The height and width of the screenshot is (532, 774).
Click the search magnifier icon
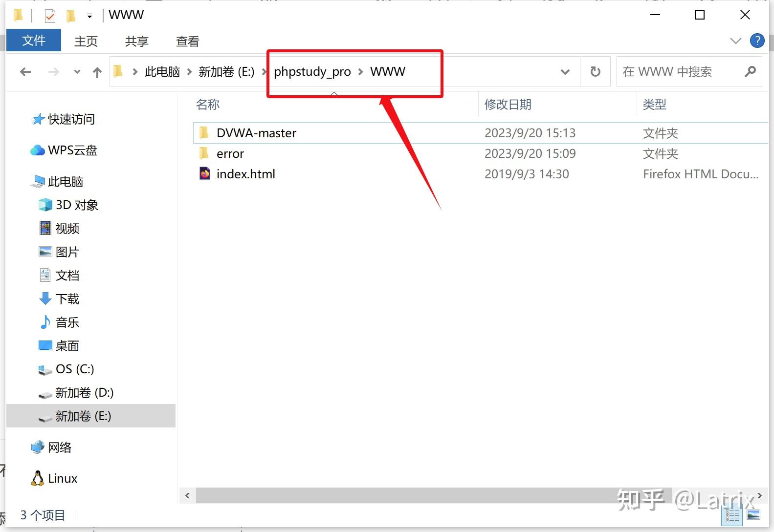(x=750, y=72)
